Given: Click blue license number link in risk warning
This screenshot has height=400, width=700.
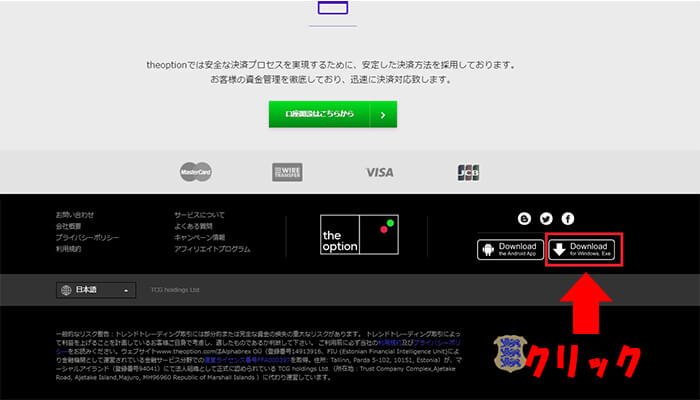Looking at the screenshot, I should (247, 360).
